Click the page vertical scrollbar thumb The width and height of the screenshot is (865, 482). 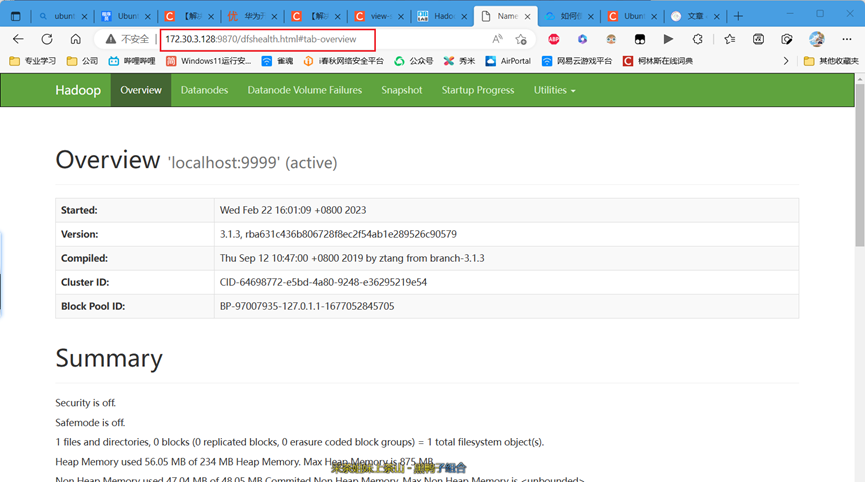click(x=859, y=165)
